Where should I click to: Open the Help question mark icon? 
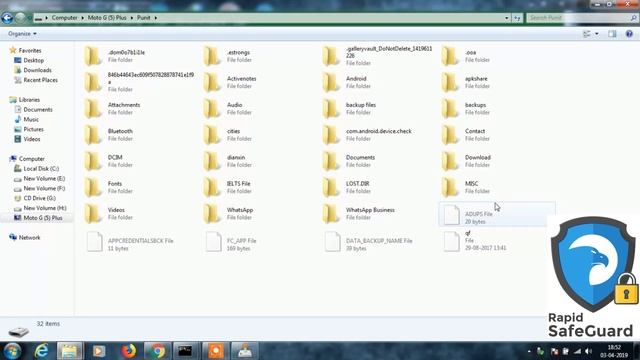tap(629, 34)
